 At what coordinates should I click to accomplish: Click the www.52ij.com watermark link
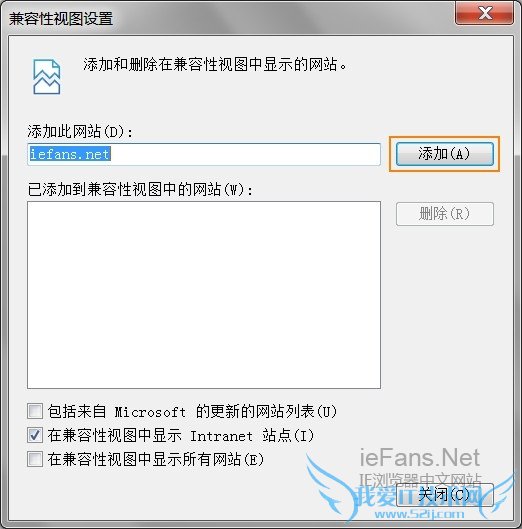419,514
